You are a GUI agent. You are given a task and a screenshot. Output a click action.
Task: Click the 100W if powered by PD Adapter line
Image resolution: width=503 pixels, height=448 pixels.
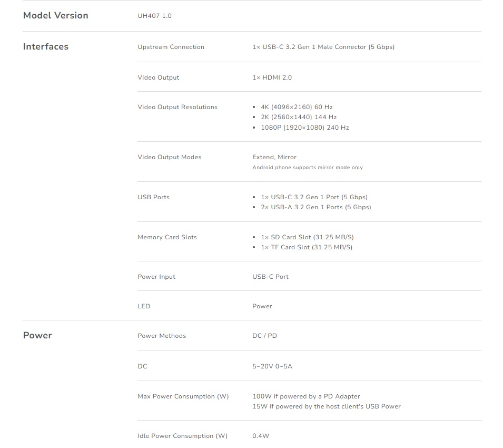pos(306,396)
